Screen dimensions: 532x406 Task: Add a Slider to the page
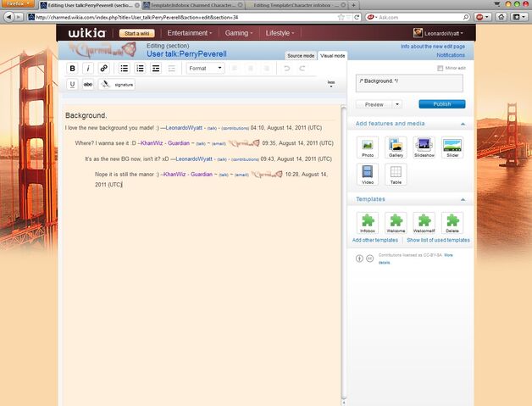pos(452,147)
